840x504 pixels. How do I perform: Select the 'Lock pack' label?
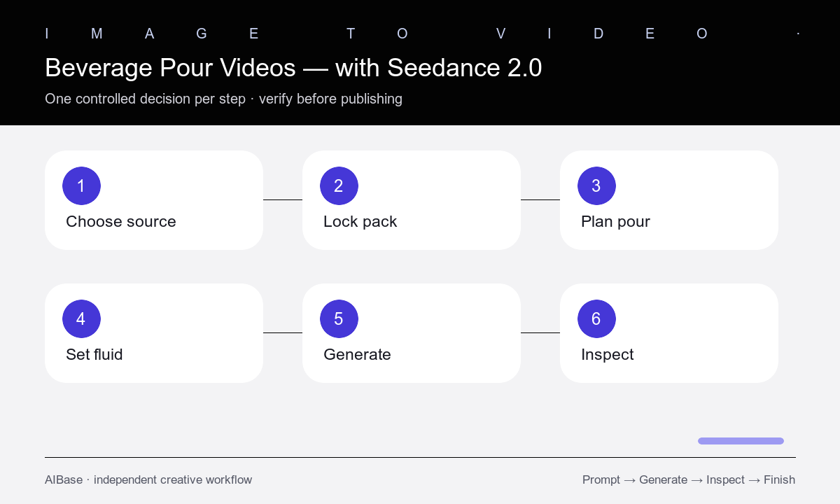pyautogui.click(x=360, y=222)
